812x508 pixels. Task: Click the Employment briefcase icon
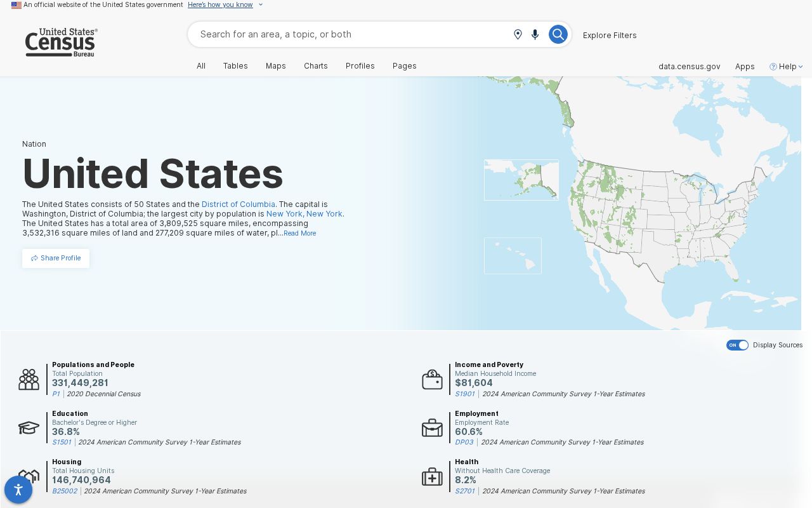[432, 428]
